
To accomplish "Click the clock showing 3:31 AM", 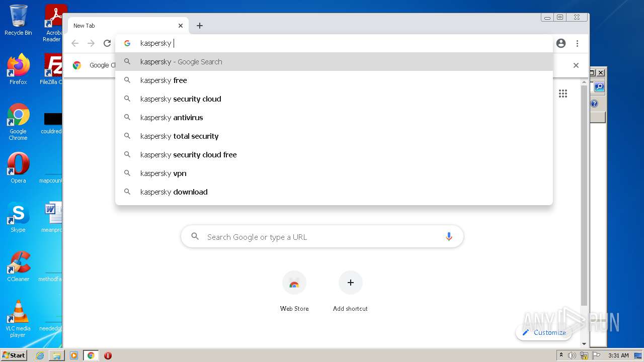I will pyautogui.click(x=618, y=355).
